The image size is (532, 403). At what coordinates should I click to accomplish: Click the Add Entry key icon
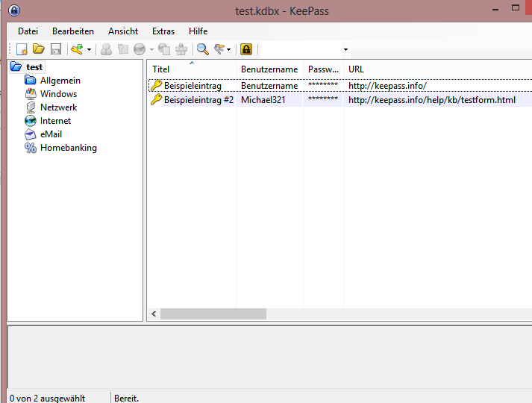point(77,49)
